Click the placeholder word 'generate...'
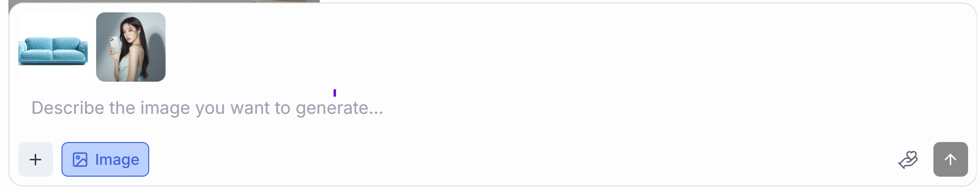980x193 pixels. 340,108
